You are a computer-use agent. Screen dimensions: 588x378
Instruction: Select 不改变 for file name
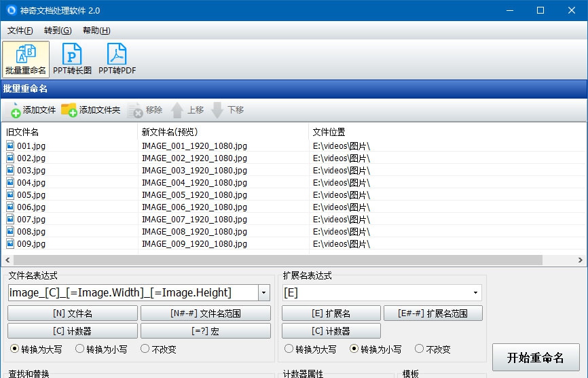(x=145, y=349)
